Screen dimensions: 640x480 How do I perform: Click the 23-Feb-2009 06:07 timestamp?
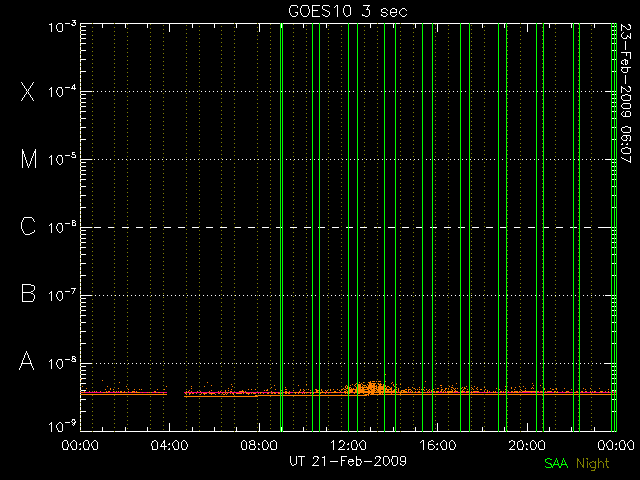[x=625, y=93]
